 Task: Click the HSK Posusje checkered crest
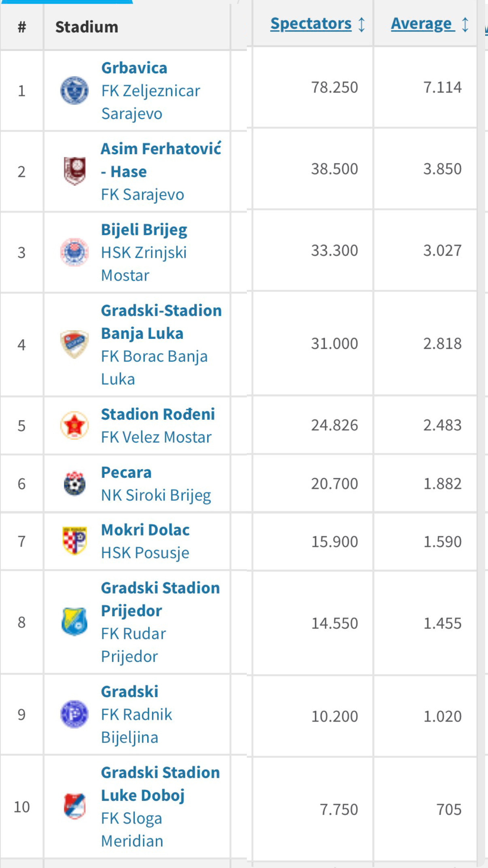click(x=74, y=541)
